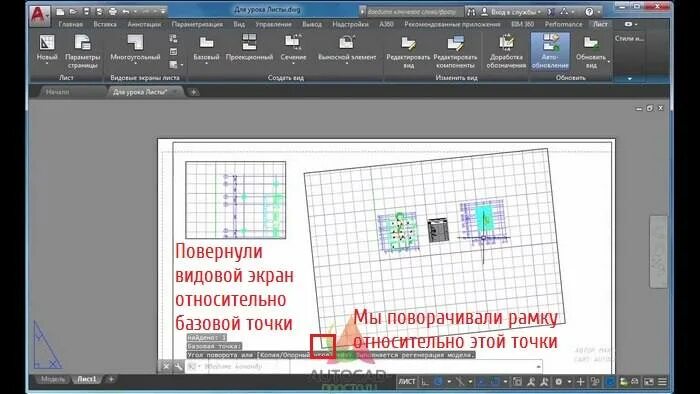Open the Вывод ribbon tab
The width and height of the screenshot is (700, 394).
pos(312,24)
